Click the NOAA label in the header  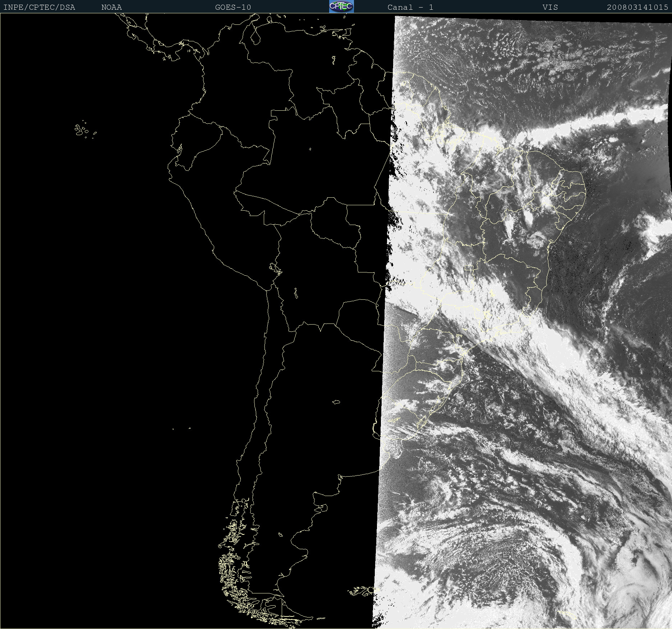[x=112, y=7]
